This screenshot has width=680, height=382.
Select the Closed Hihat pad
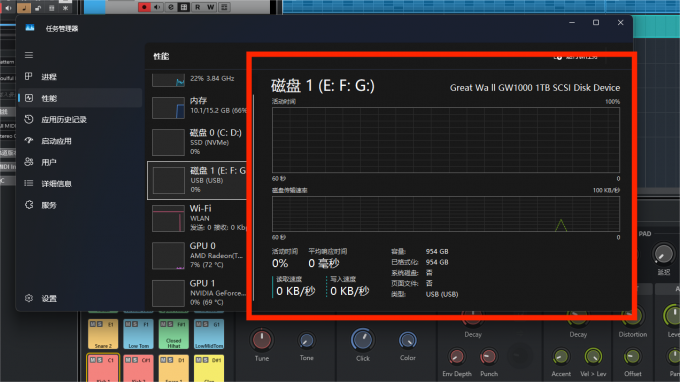tap(173, 334)
